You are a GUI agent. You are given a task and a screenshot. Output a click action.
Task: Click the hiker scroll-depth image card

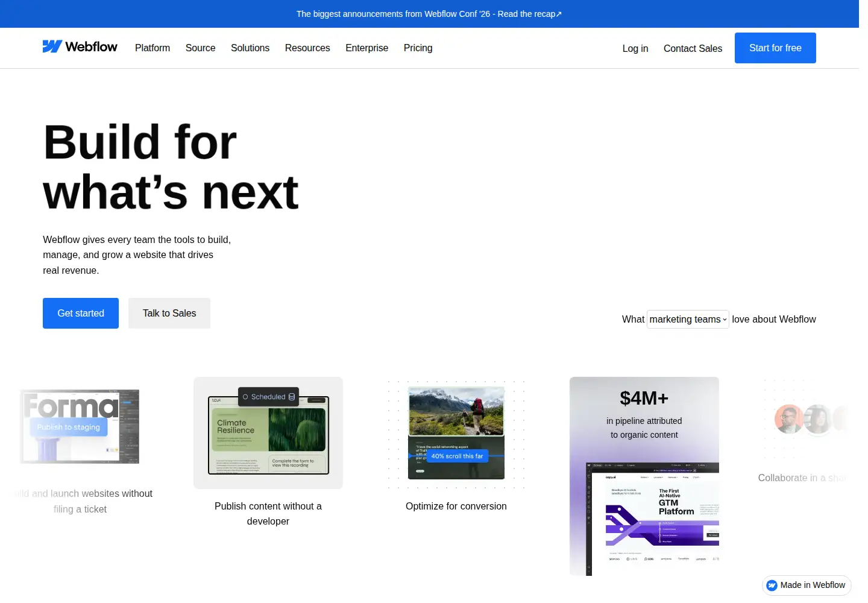pos(456,433)
